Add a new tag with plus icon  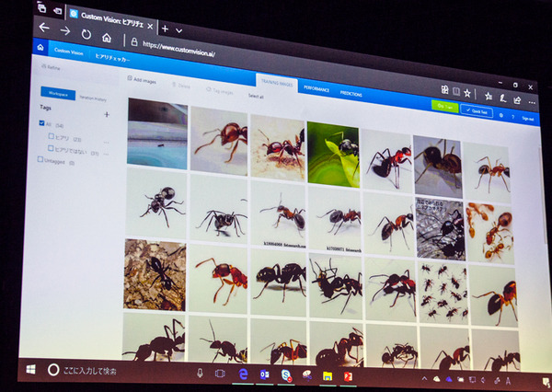tap(107, 114)
